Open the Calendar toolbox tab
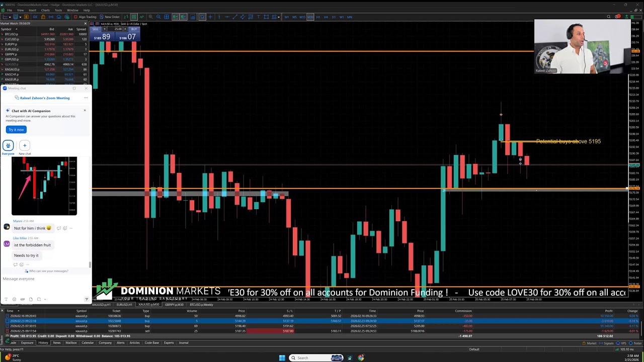 88,343
